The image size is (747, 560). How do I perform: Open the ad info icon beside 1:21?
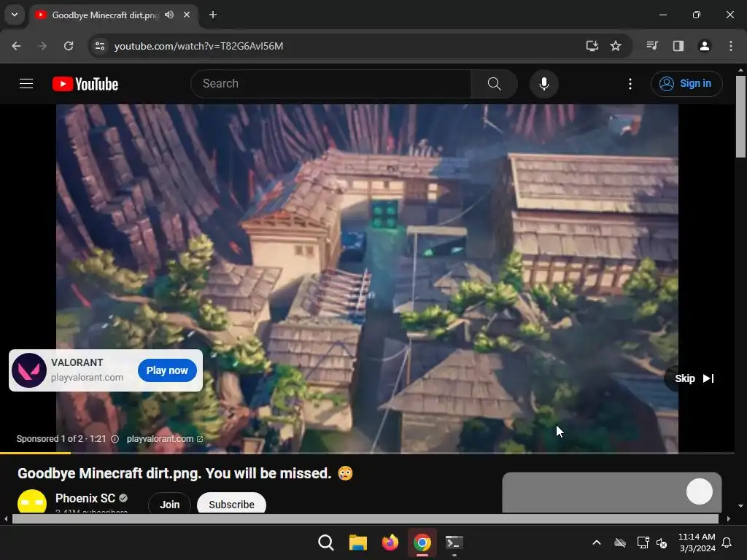(x=115, y=438)
